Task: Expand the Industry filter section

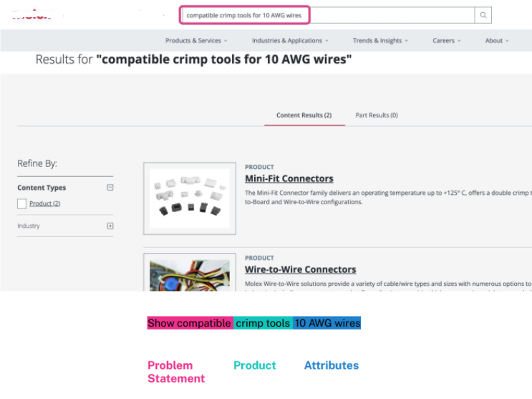Action: 110,226
